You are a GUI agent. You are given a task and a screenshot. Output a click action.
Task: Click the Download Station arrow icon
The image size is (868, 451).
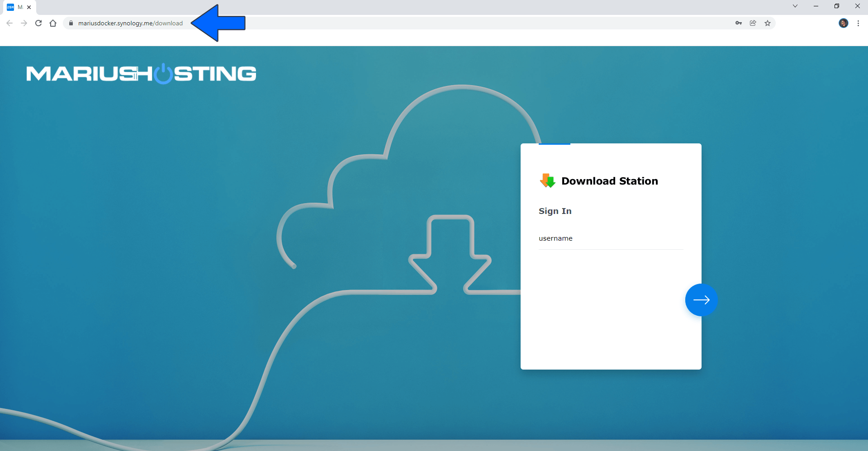[548, 181]
